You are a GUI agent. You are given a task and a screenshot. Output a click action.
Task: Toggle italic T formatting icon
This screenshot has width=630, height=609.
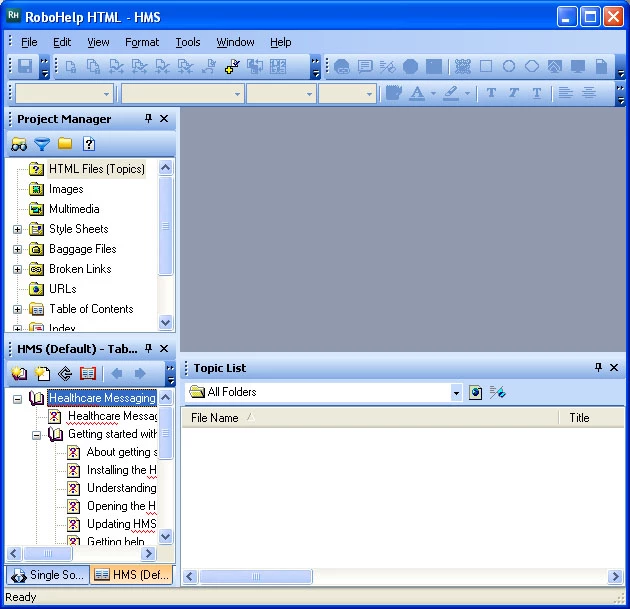coord(513,93)
